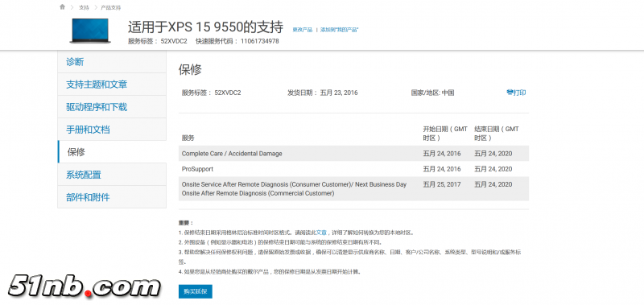The image size is (644, 305).
Task: Click the 添加到"我的产品" link
Action: [x=340, y=30]
